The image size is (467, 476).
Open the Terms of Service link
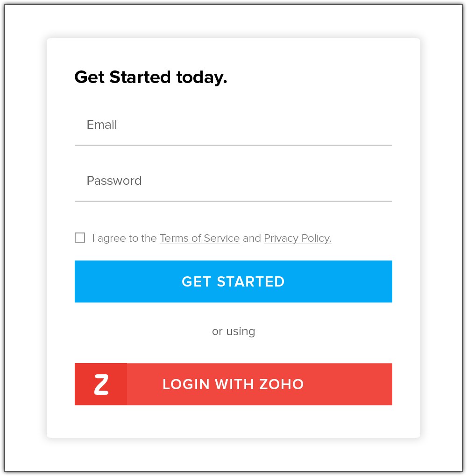[199, 238]
